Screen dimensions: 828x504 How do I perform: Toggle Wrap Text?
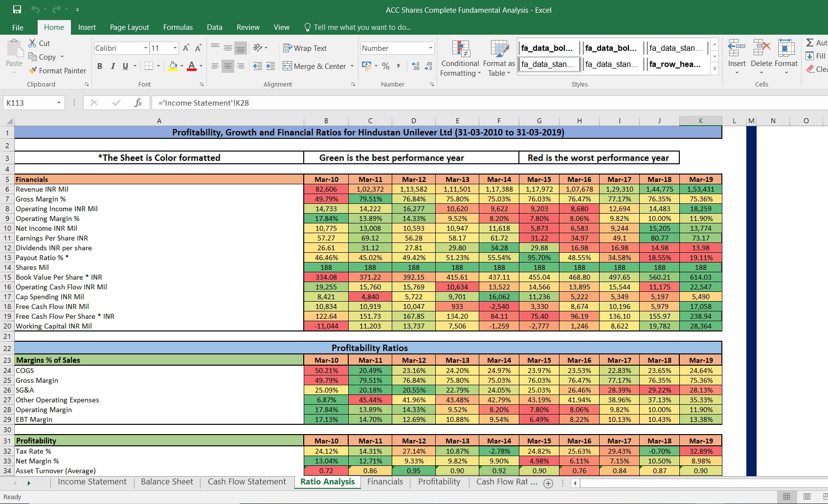[305, 48]
